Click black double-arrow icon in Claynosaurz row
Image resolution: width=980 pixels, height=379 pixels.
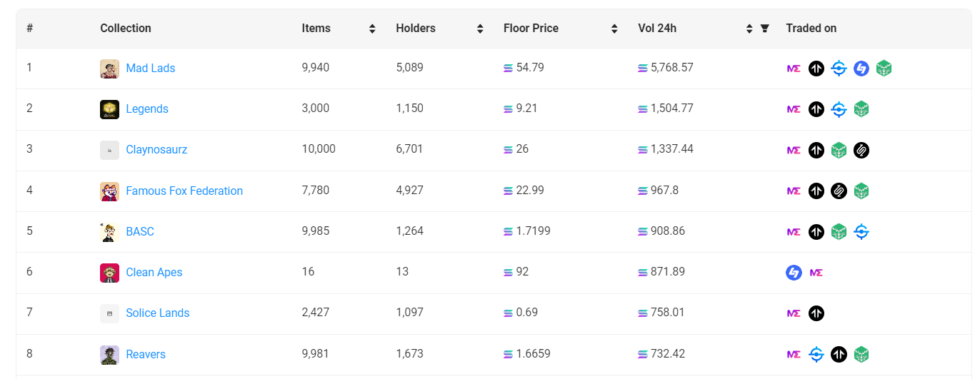tap(816, 150)
